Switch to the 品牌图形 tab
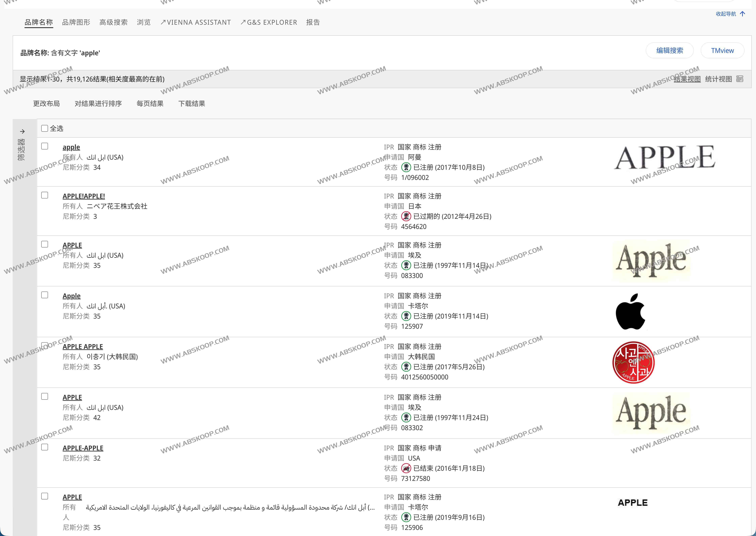756x536 pixels. click(76, 22)
